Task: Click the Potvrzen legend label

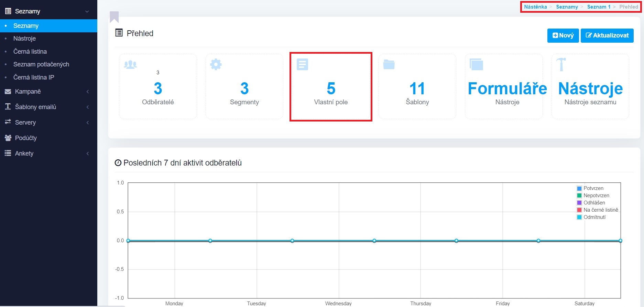Action: 593,188
